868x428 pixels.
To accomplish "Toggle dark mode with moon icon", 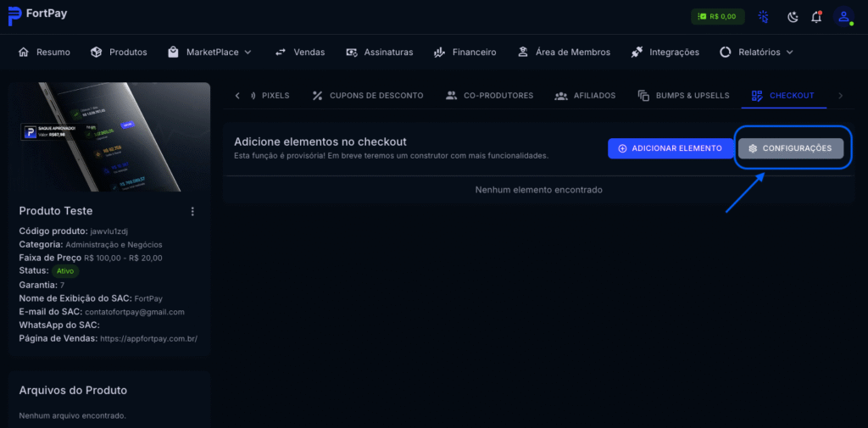I will point(793,16).
